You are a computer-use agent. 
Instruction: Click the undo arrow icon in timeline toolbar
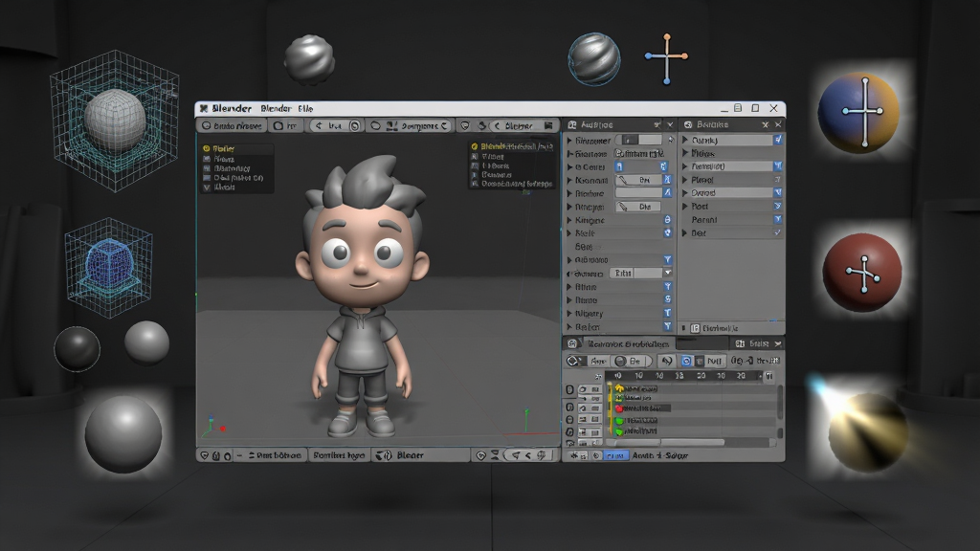666,361
